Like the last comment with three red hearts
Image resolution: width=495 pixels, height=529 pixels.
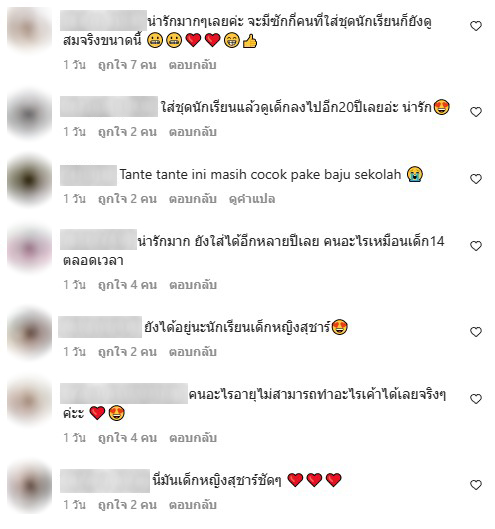pyautogui.click(x=476, y=485)
